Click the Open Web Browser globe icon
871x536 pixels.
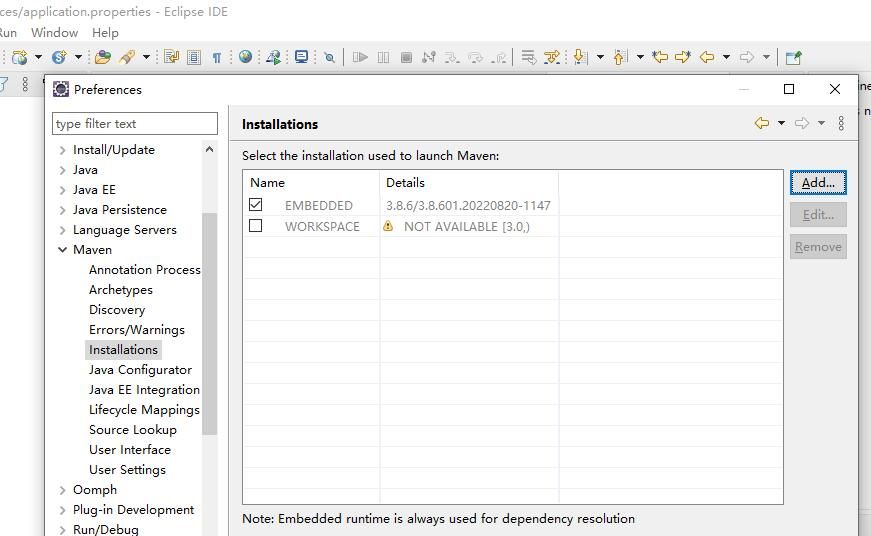point(245,57)
